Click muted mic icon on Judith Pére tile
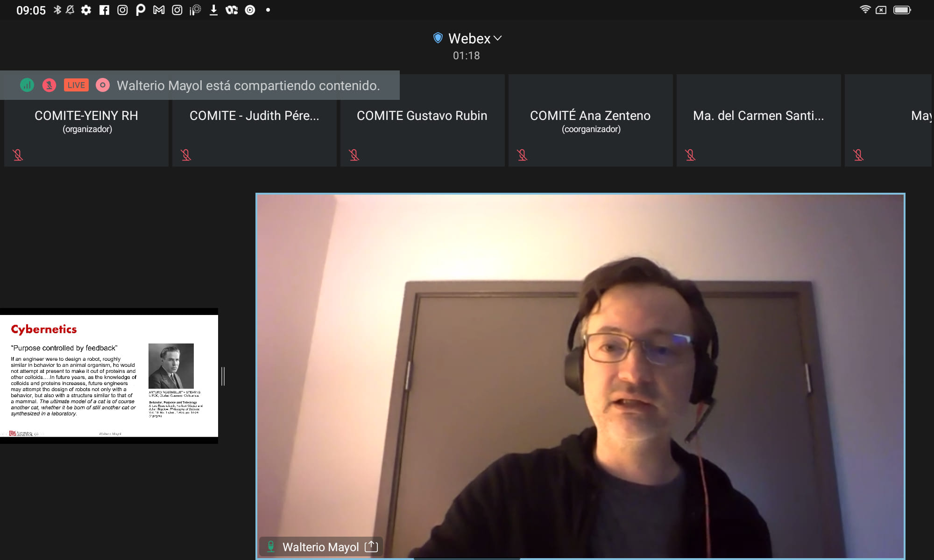Image resolution: width=934 pixels, height=560 pixels. click(x=186, y=155)
